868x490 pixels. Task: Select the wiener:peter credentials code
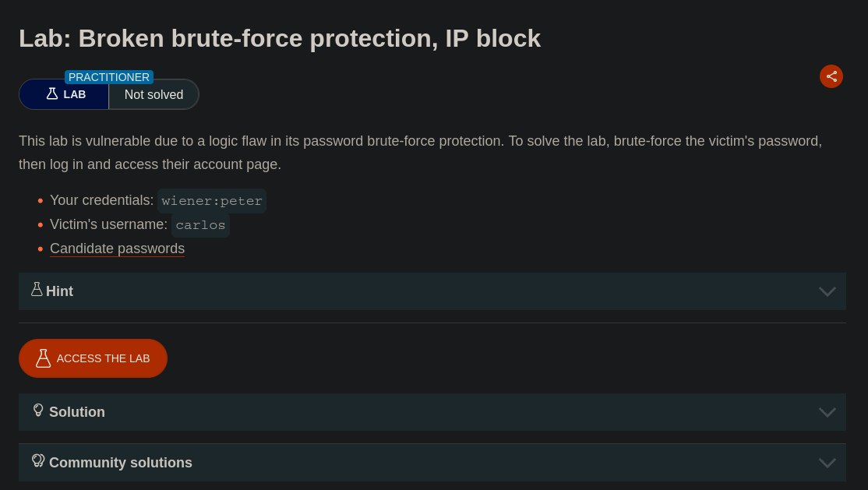(x=212, y=201)
